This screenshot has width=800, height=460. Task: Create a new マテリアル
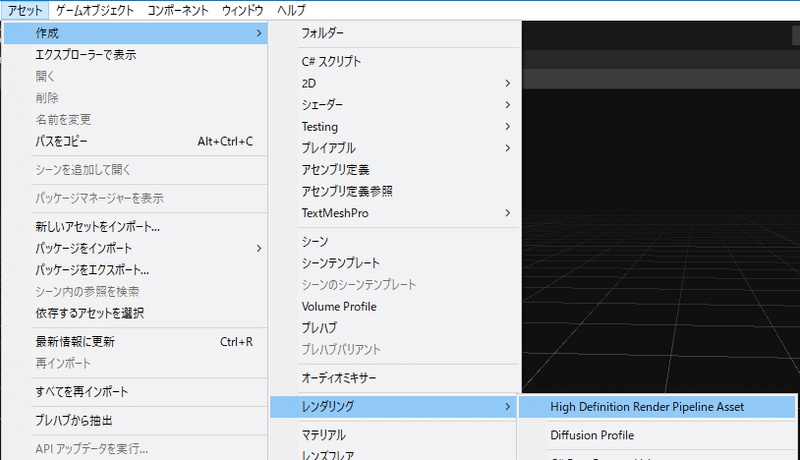tap(394, 435)
